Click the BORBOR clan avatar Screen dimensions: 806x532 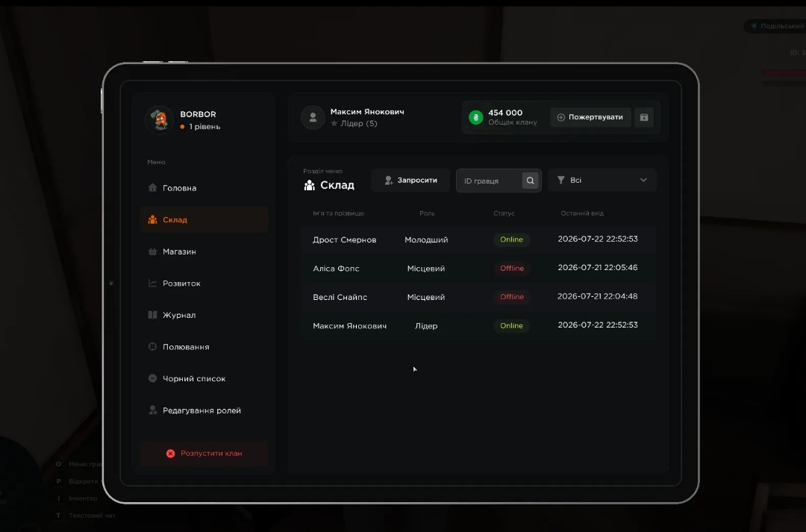coord(160,120)
